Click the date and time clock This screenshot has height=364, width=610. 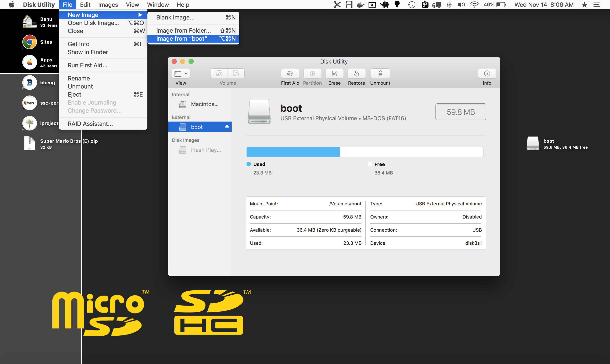[x=544, y=5]
